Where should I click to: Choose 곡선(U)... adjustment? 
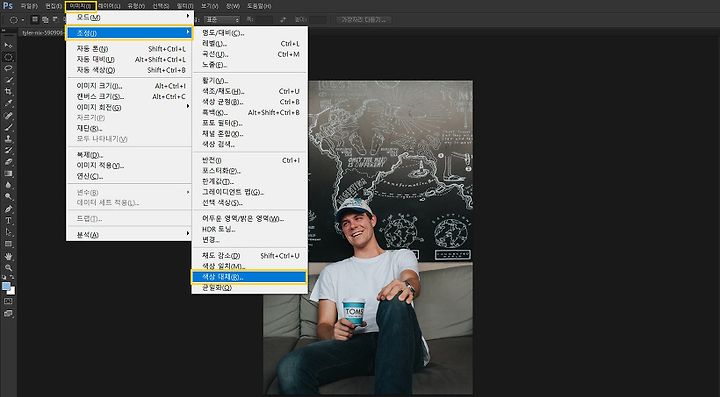click(249, 54)
